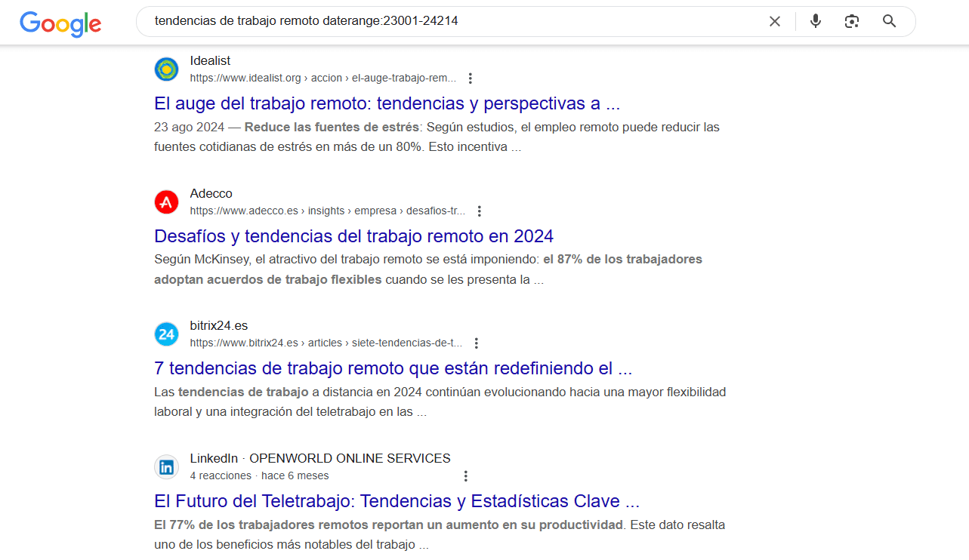Click the Adecco site favicon
Viewport: 969px width, 560px height.
166,202
